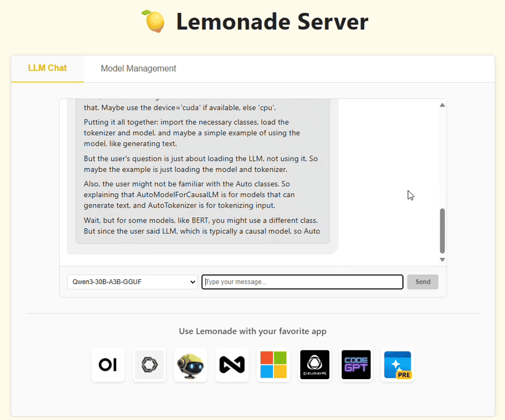Click the chat scrollbar thumb
This screenshot has height=420, width=505.
442,230
